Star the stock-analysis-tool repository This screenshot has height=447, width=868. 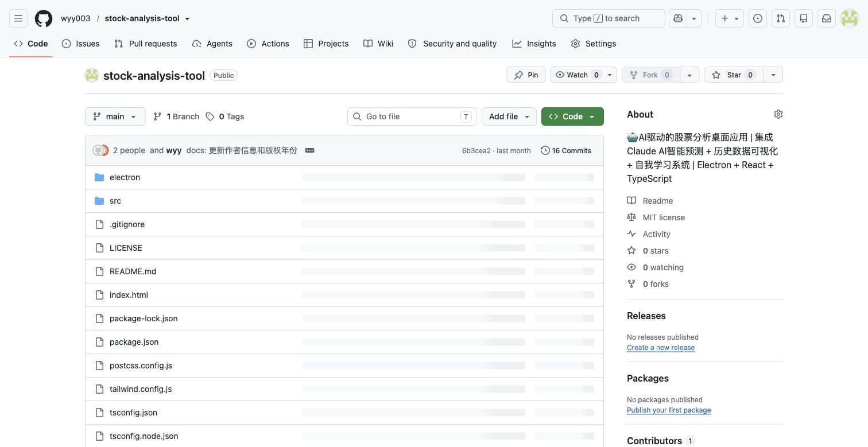[x=734, y=75]
